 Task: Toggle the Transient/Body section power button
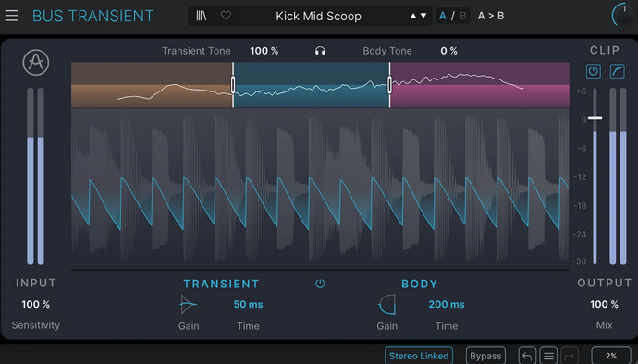pyautogui.click(x=320, y=284)
